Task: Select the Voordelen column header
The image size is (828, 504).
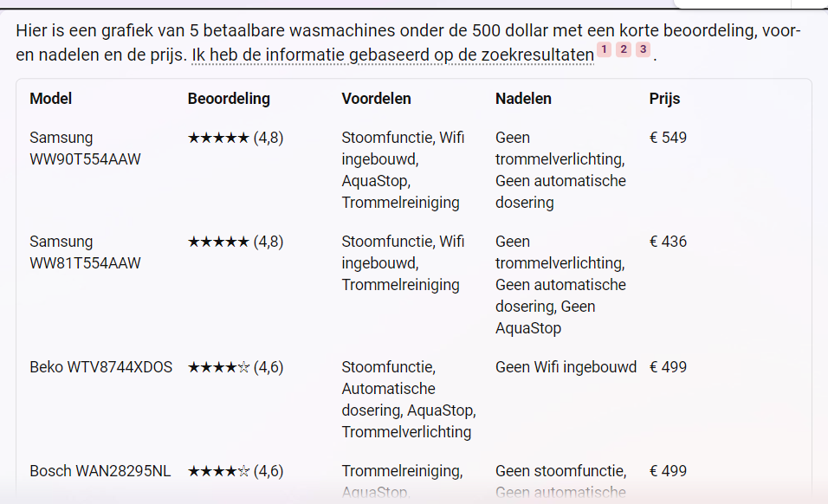Action: (376, 99)
